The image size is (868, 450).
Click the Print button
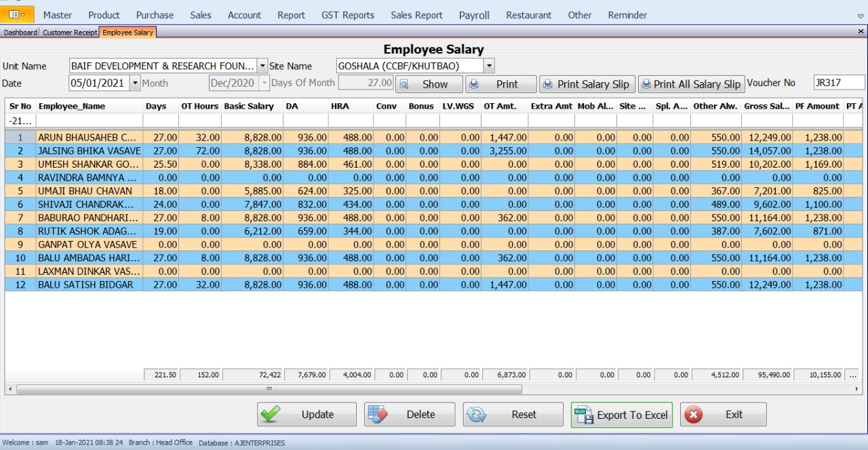coord(500,84)
